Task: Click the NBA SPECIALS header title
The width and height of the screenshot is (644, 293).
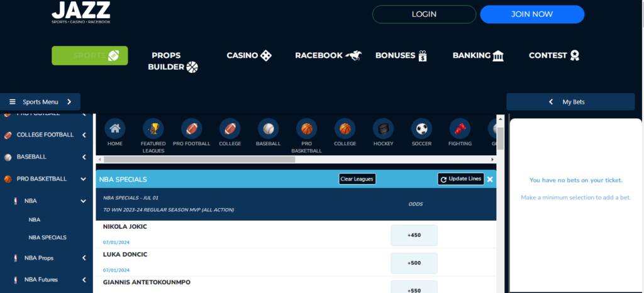Action: [123, 179]
